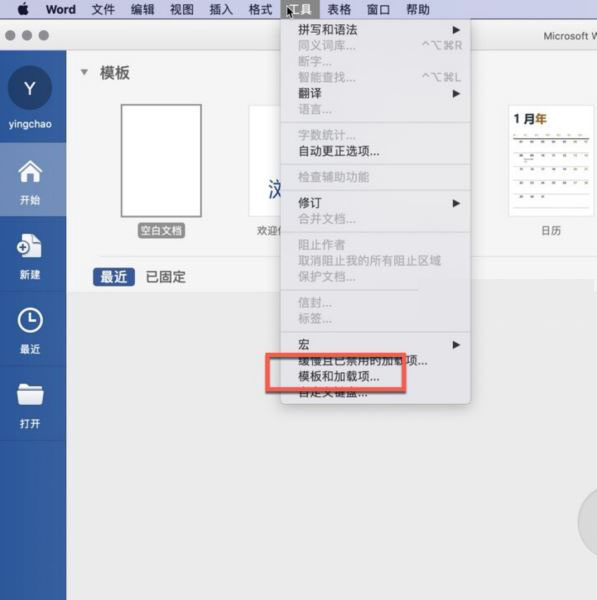Select the 空白文档 blank template thumbnail

tap(161, 161)
